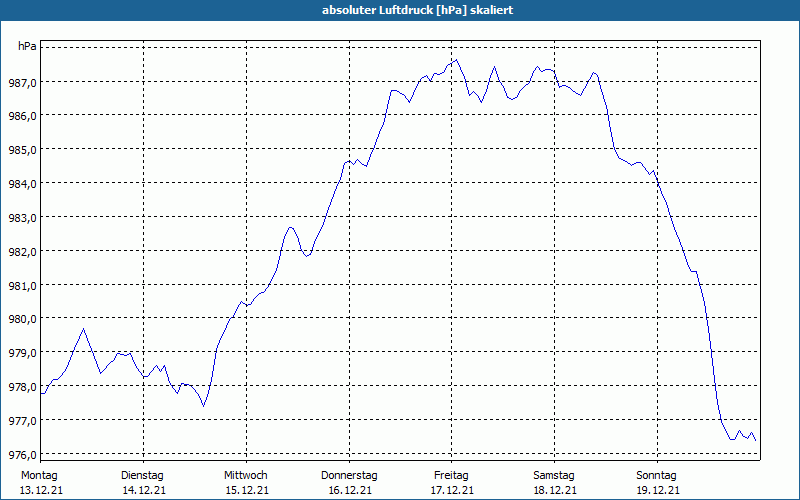Screen dimensions: 800x500
Task: Click the date 14.12.21
Action: (144, 490)
